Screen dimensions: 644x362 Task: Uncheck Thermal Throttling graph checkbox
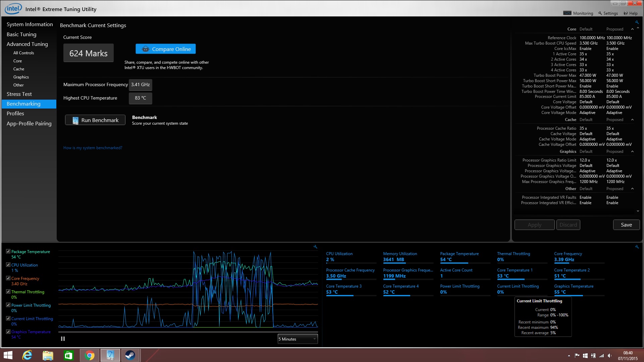pyautogui.click(x=8, y=292)
